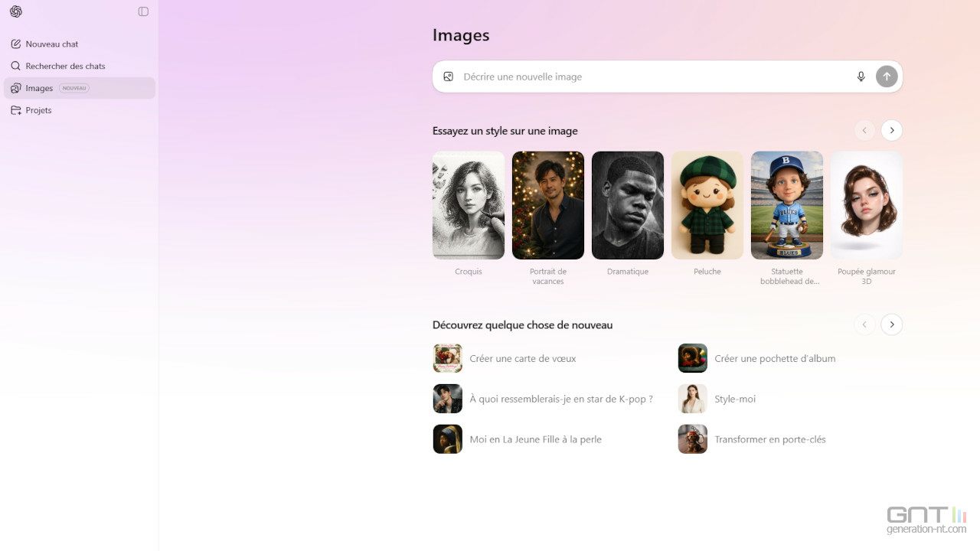Select Transformer en porte-clés suggestion
The width and height of the screenshot is (980, 551).
click(769, 439)
